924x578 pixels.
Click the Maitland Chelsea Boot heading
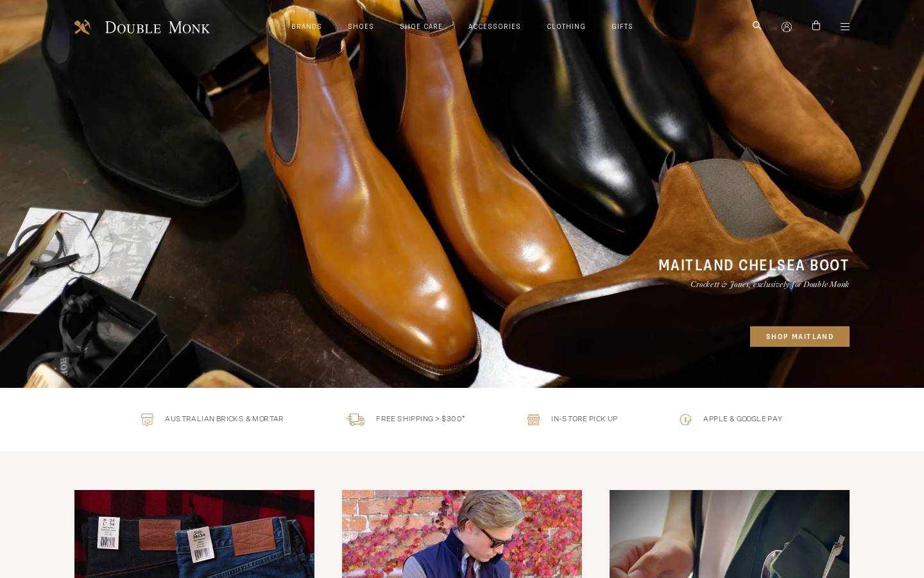pyautogui.click(x=753, y=265)
